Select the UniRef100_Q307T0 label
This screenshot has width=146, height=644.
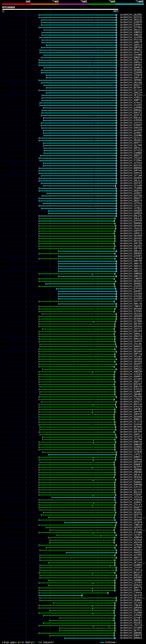(131, 301)
